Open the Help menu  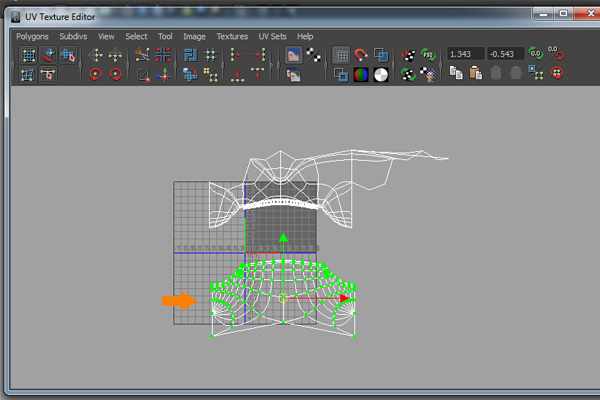[305, 36]
